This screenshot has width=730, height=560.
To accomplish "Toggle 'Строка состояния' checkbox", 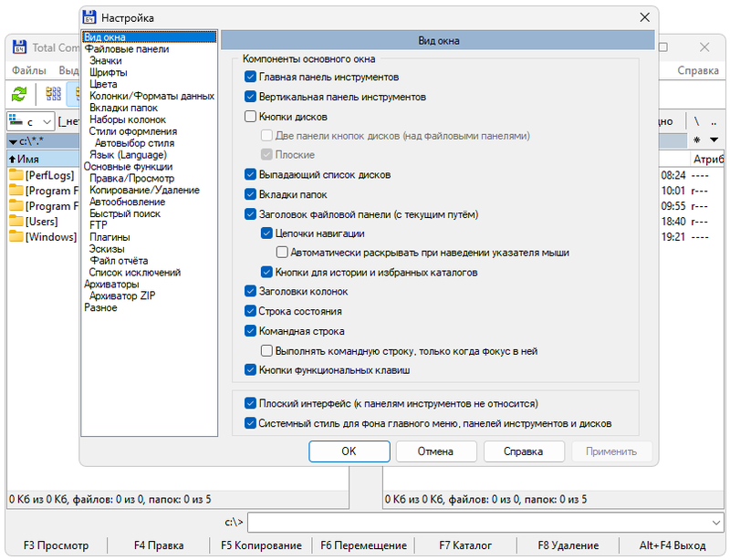I will [250, 311].
